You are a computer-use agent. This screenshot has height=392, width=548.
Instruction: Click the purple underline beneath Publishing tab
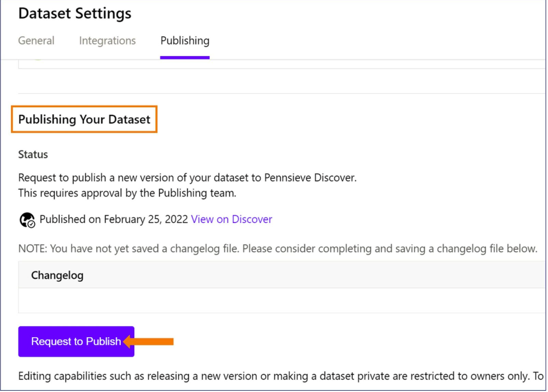click(185, 58)
